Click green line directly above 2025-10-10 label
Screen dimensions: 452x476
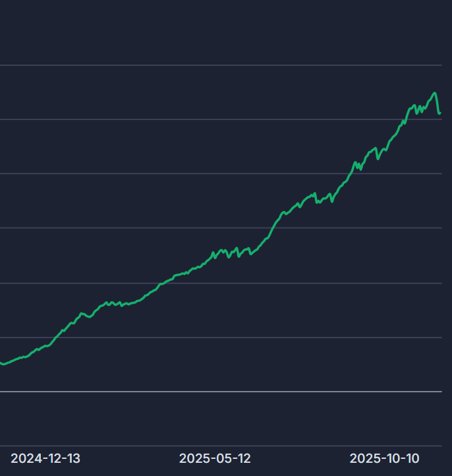click(x=384, y=150)
